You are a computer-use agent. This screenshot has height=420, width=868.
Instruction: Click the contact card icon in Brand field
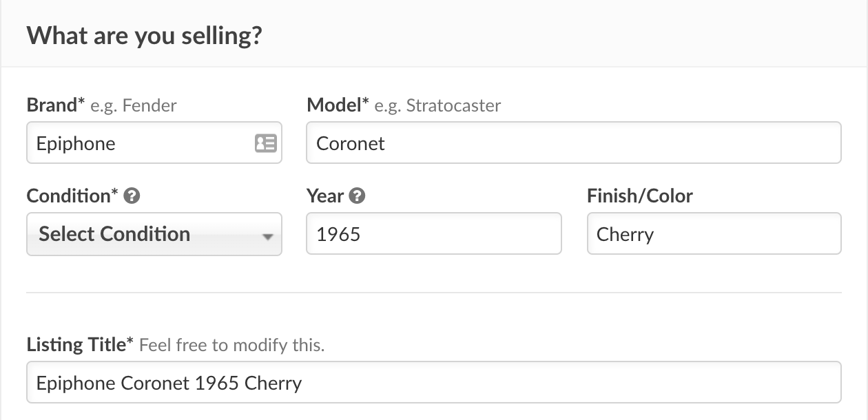coord(265,143)
